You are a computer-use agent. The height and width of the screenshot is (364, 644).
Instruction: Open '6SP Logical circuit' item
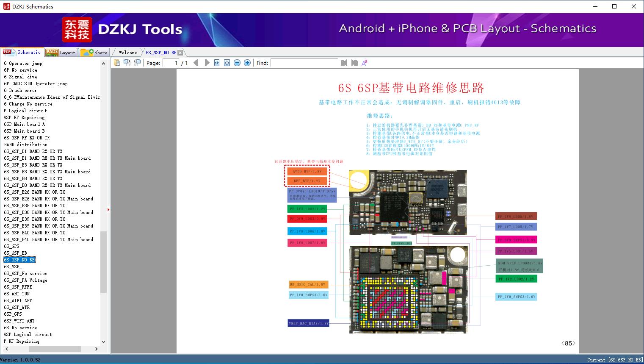click(28, 334)
